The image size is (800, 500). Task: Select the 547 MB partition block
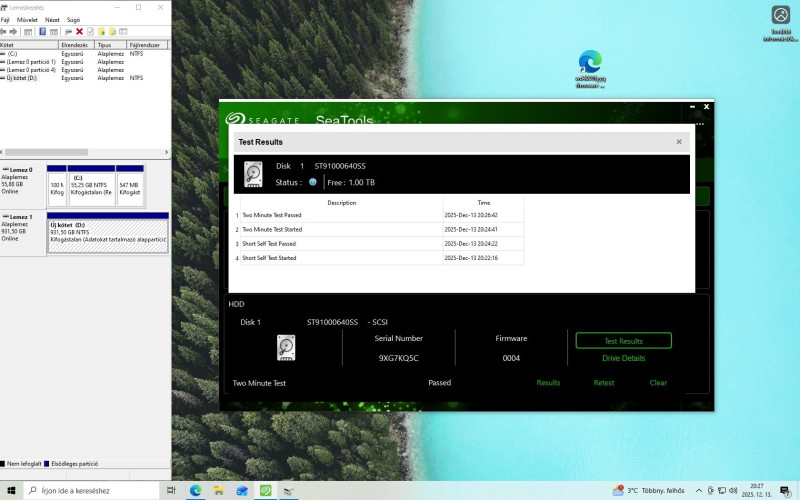tap(130, 186)
